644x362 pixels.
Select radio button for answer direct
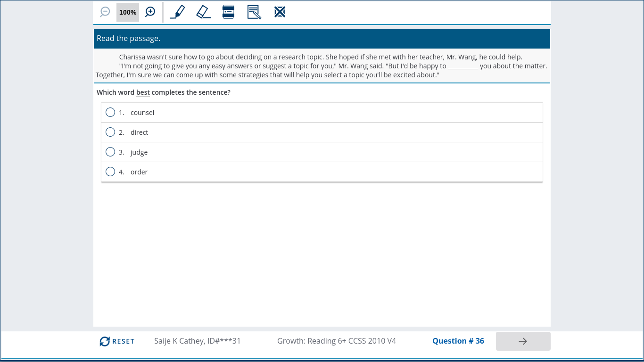pyautogui.click(x=110, y=132)
